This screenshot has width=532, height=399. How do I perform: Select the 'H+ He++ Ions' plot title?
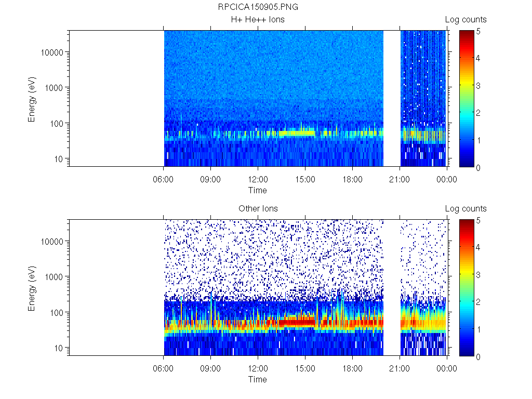click(x=258, y=19)
